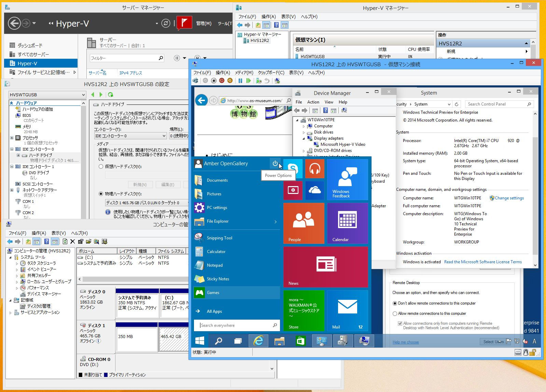Screen dimensions: 546x392
Task: Send Ctrl+Alt+Del via VM connection toolbar icon
Action: pyautogui.click(x=196, y=81)
